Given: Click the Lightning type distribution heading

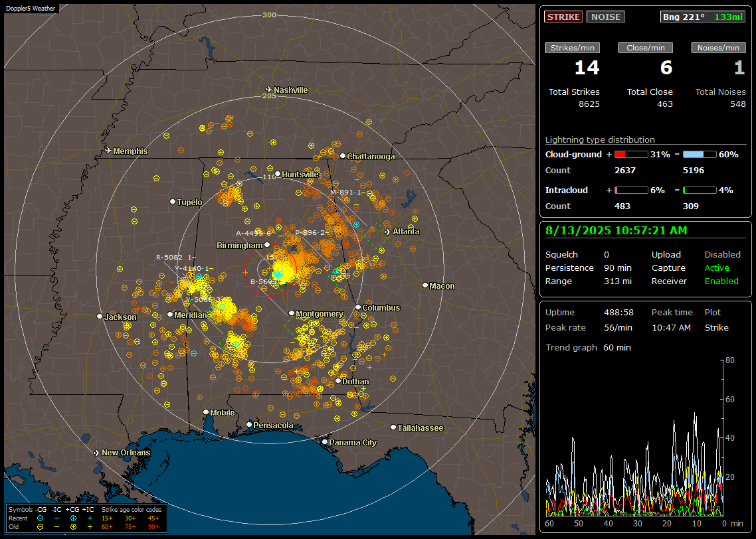Looking at the screenshot, I should coord(600,139).
